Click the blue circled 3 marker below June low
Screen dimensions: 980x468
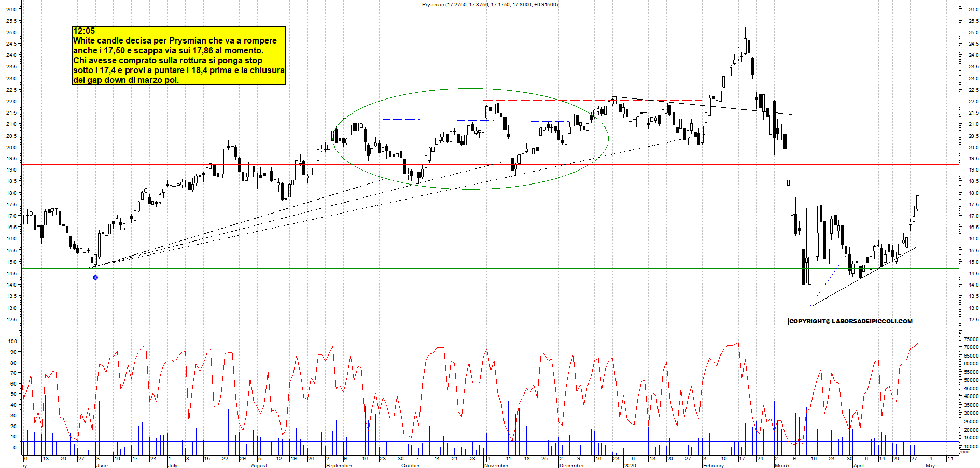tap(95, 278)
